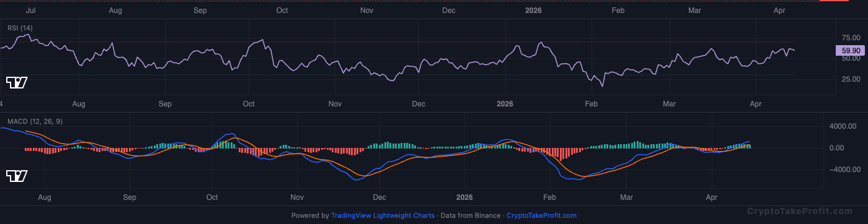Open the CryptoTakeProfit.com footer link

tap(541, 216)
